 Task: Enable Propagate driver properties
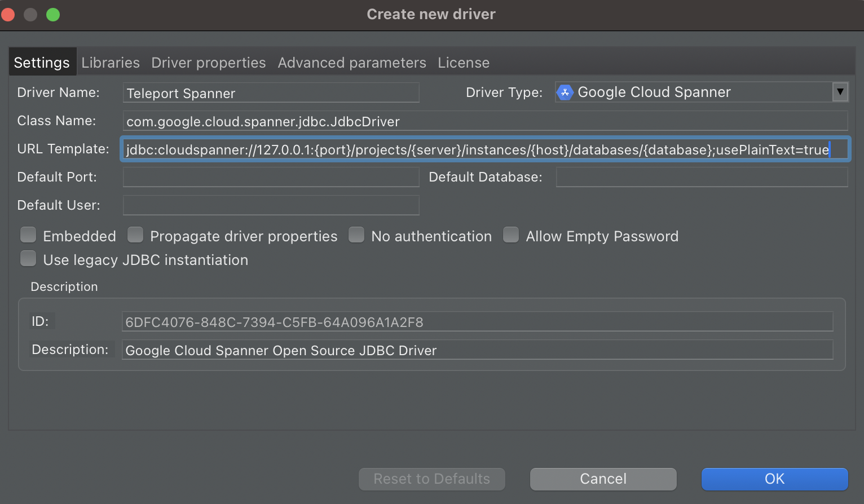coord(135,235)
